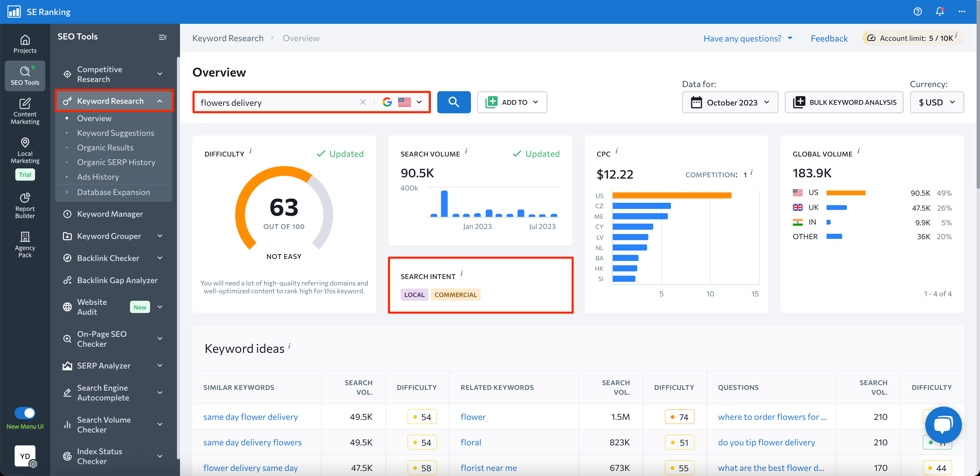Image resolution: width=980 pixels, height=476 pixels.
Task: Open Keyword Suggestions submenu item
Action: (116, 133)
